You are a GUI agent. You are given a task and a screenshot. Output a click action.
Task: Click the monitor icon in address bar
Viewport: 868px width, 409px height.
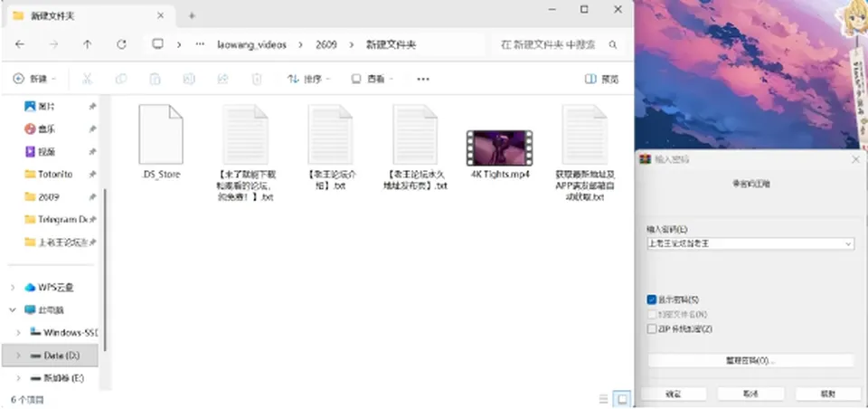157,44
